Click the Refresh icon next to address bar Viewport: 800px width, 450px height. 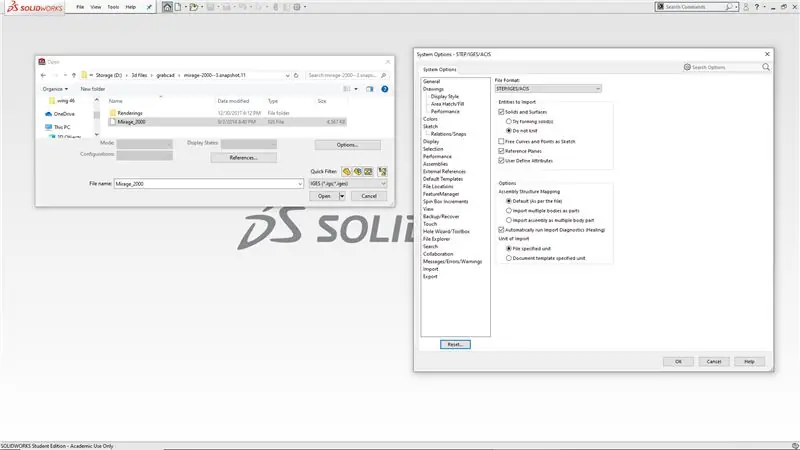[x=296, y=76]
